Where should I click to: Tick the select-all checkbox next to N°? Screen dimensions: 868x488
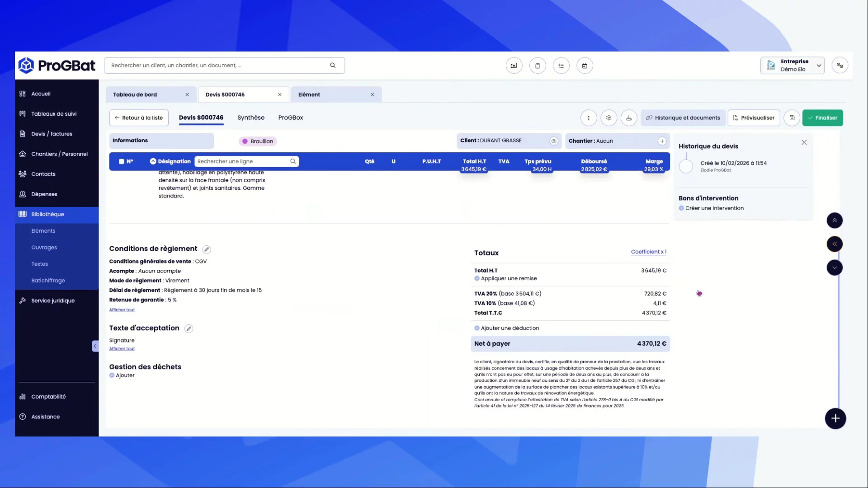(x=121, y=161)
